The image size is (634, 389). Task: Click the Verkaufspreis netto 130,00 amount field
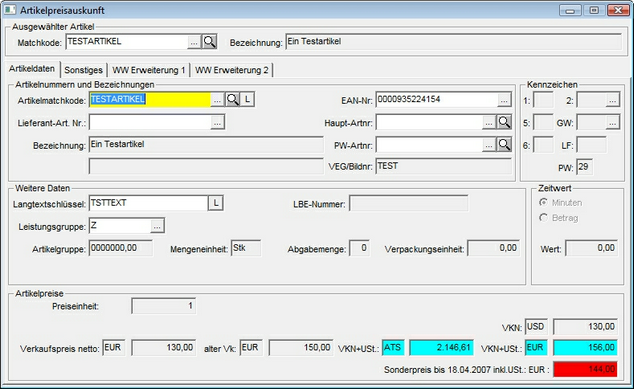point(164,347)
